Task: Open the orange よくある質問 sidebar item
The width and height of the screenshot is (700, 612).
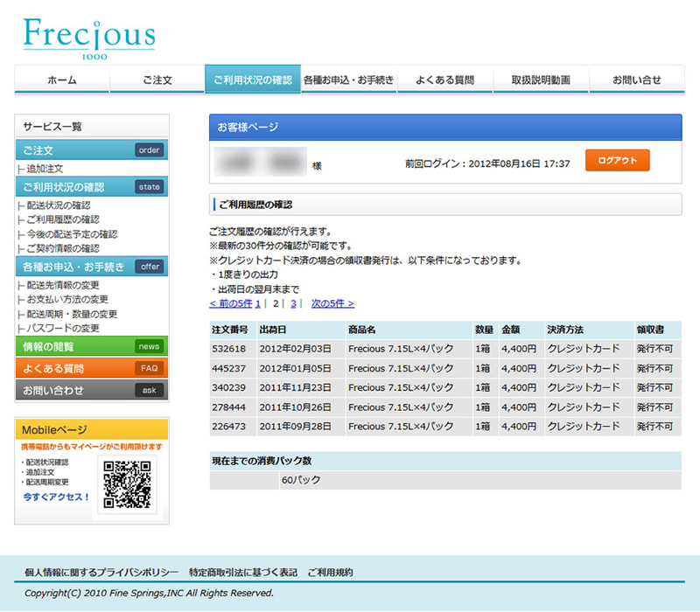Action: pos(92,368)
